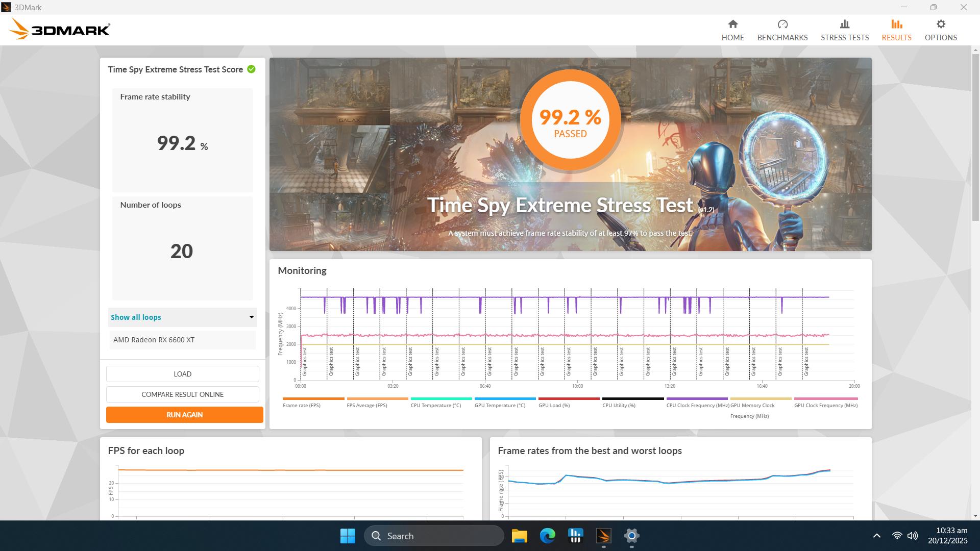Click the 3DMark logo in the header
The image size is (980, 551).
(60, 29)
